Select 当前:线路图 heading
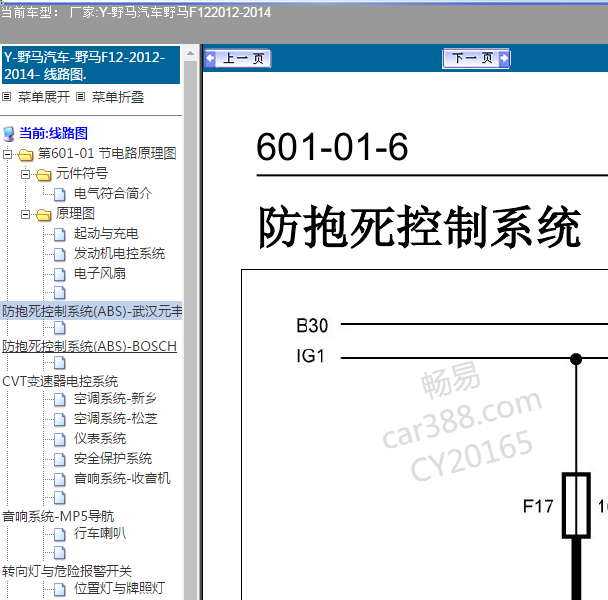Screen dimensions: 608x600 point(54,133)
